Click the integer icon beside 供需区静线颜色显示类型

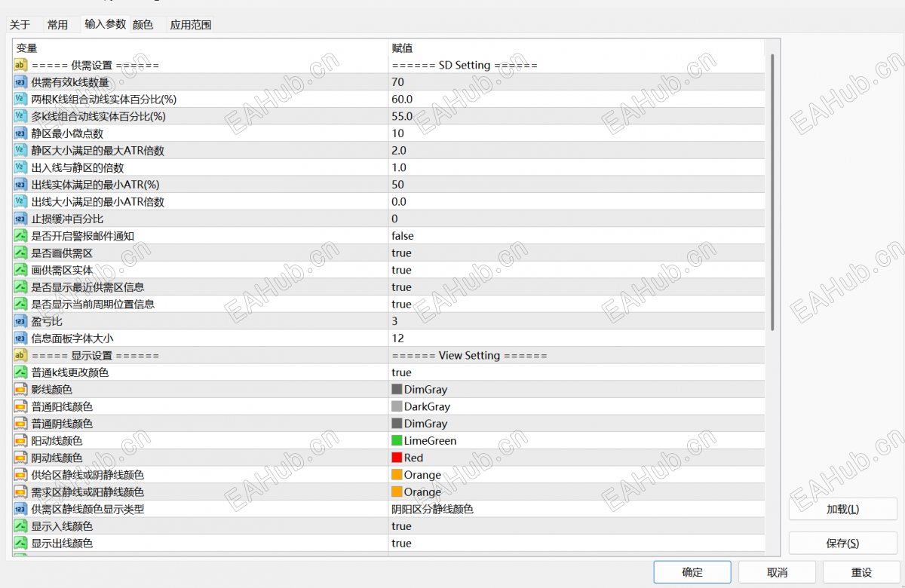(x=20, y=509)
